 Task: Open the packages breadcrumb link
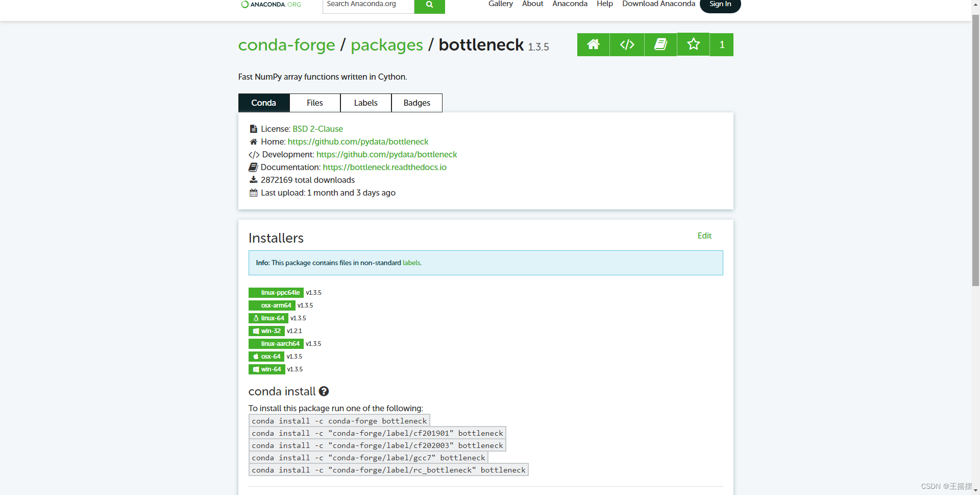[x=386, y=45]
